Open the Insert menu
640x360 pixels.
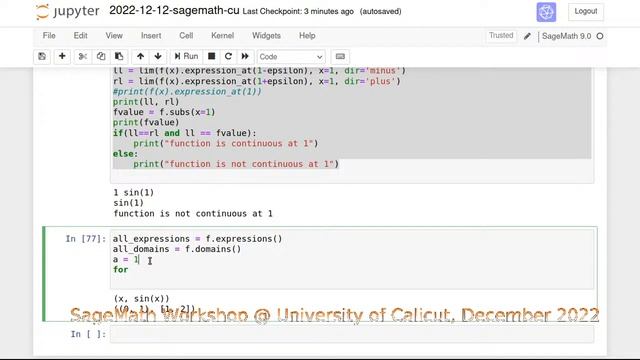[151, 36]
